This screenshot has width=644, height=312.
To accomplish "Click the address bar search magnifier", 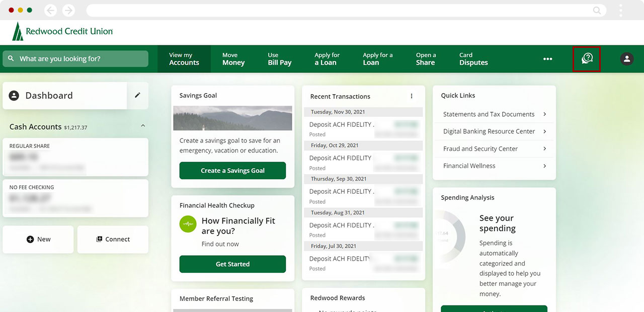I will click(x=597, y=10).
